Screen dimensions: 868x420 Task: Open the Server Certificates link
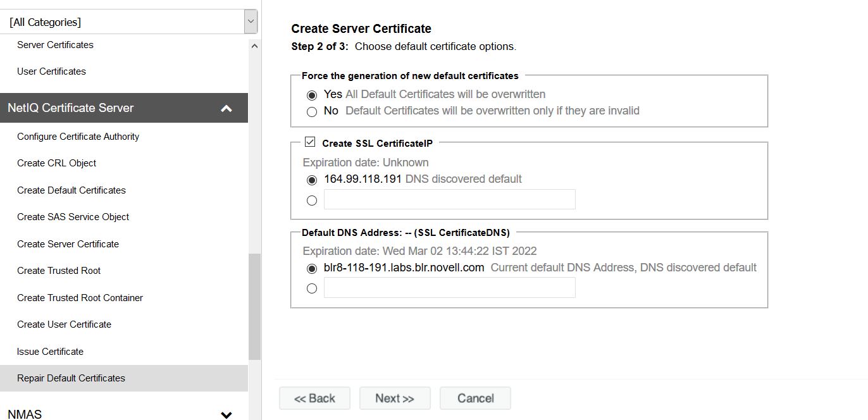(55, 45)
